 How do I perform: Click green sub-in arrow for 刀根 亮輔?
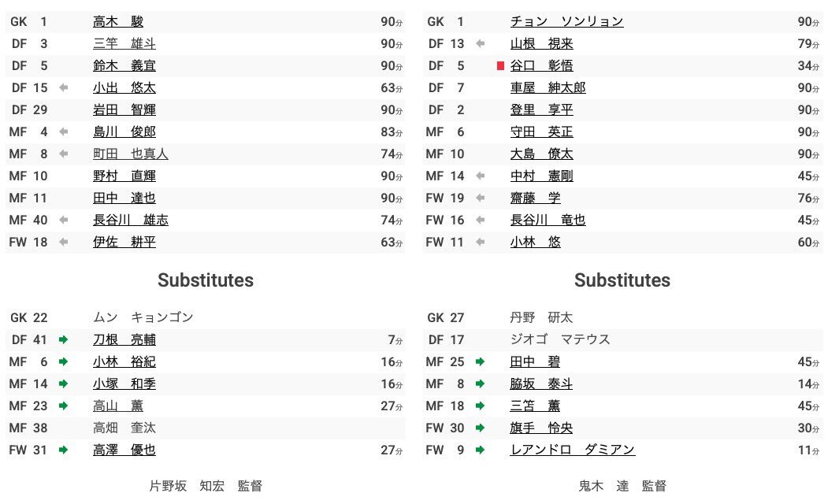(64, 340)
